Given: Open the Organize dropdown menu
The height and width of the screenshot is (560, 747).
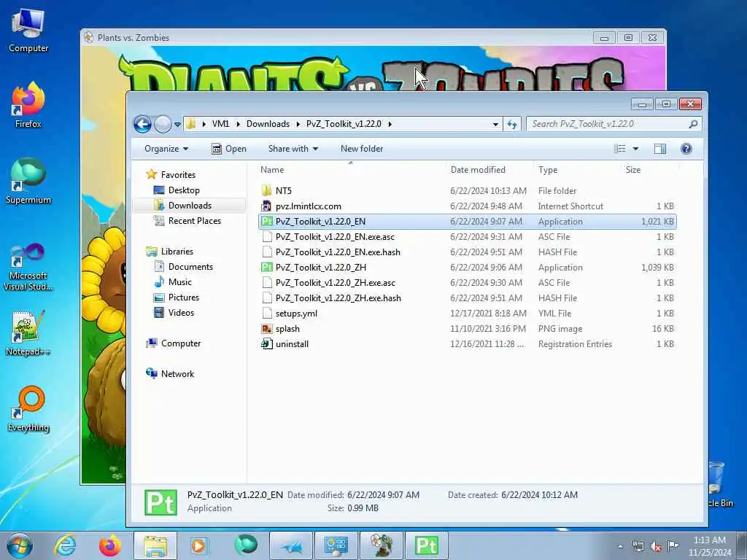Looking at the screenshot, I should coord(166,149).
